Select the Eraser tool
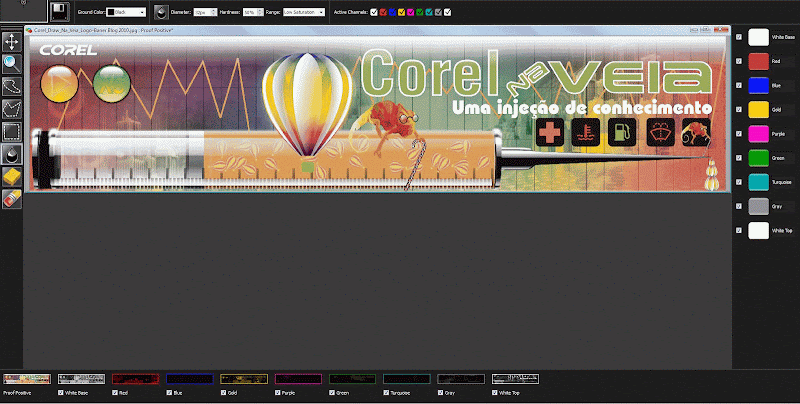This screenshot has height=404, width=800. pyautogui.click(x=12, y=199)
